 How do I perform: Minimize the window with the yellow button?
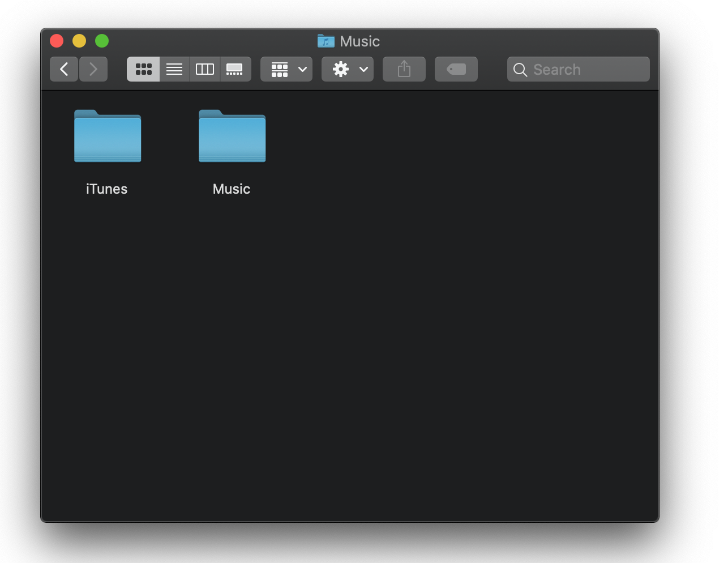pyautogui.click(x=79, y=41)
